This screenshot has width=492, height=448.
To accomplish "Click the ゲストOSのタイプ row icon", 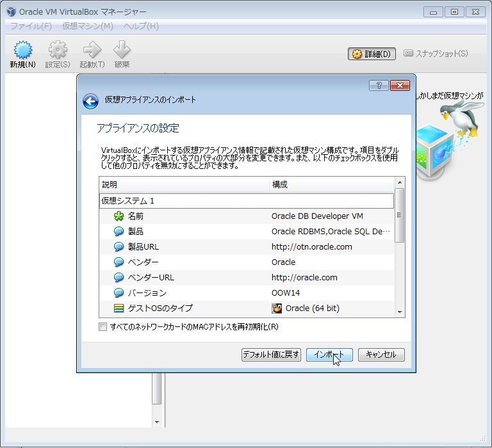I will (119, 308).
